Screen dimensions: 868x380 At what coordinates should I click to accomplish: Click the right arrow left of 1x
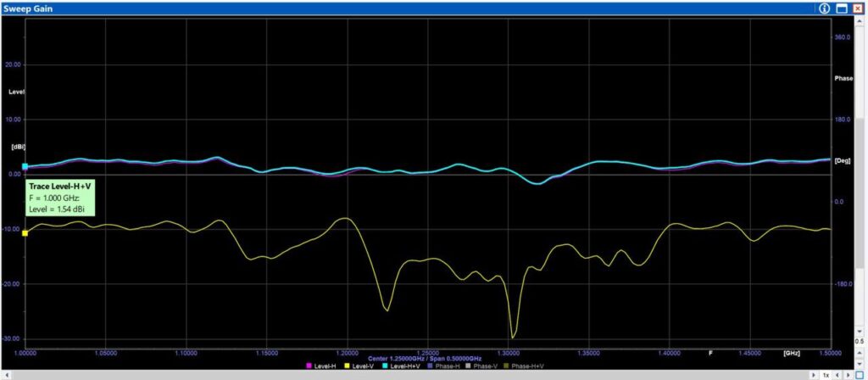click(813, 375)
